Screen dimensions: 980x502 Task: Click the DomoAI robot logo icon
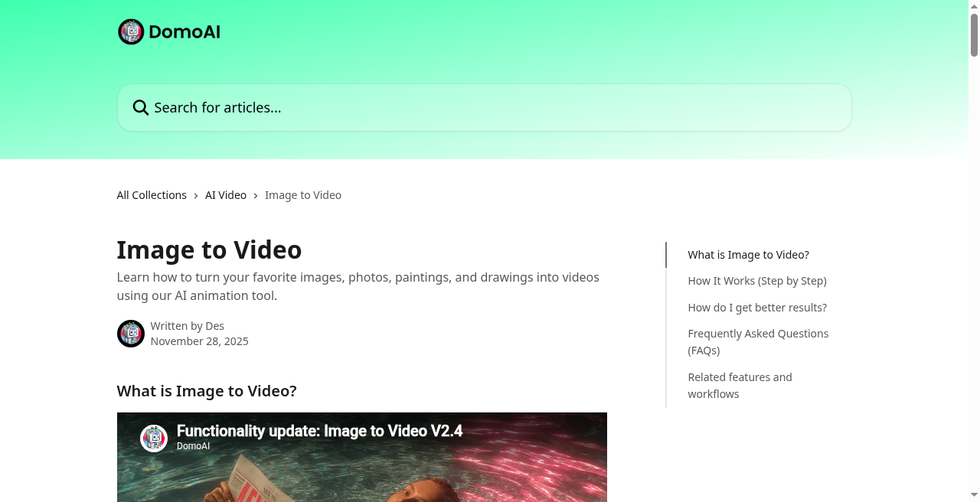pos(131,32)
